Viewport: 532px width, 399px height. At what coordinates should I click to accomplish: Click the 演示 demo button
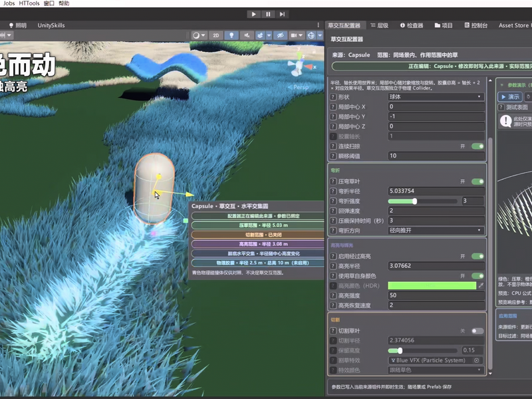[510, 96]
